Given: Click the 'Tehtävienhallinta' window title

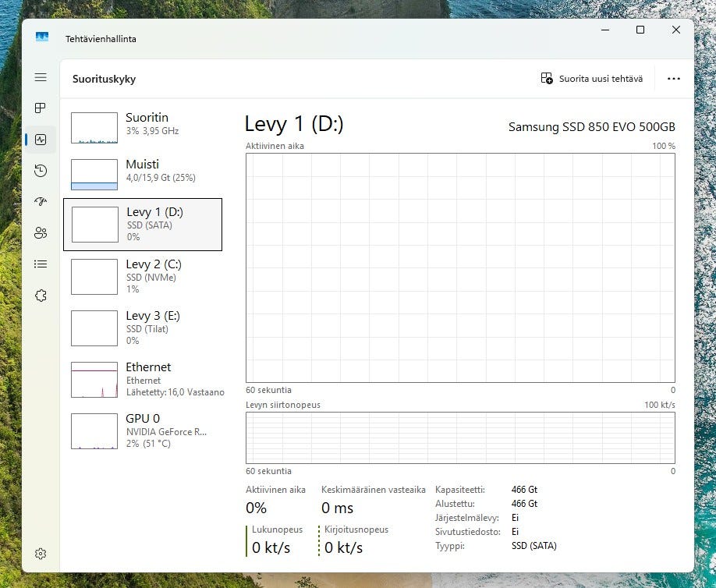Looking at the screenshot, I should [x=101, y=39].
